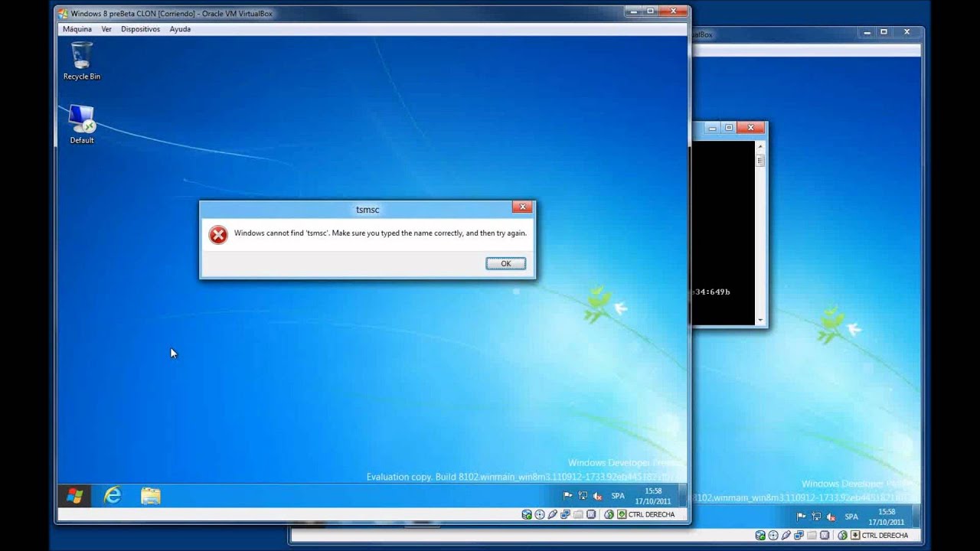The width and height of the screenshot is (980, 551).
Task: Click virtualization chip icon in front VirtualBox status bar
Action: pyautogui.click(x=591, y=514)
